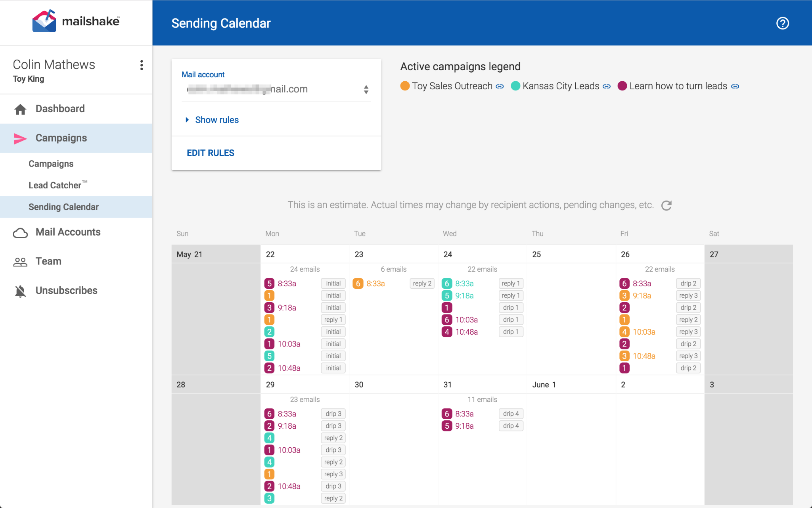The height and width of the screenshot is (508, 812).
Task: Click the refresh calendar estimate icon
Action: click(666, 205)
